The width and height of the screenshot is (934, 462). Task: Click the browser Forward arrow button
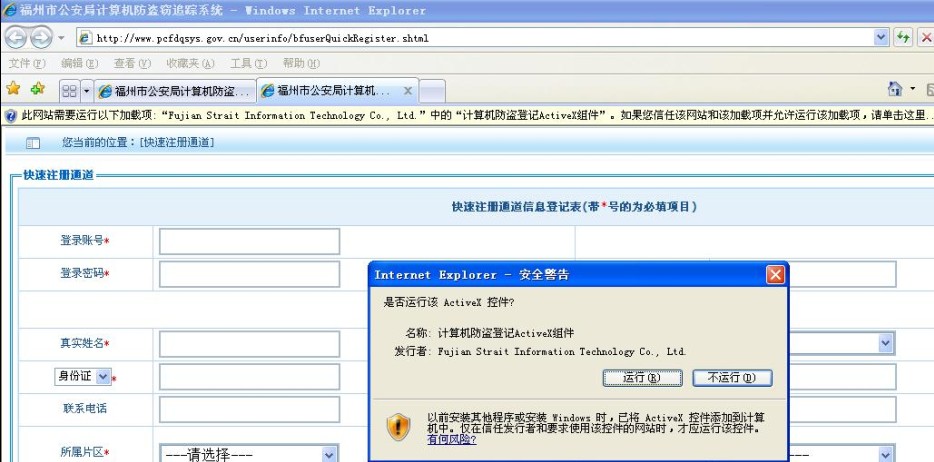[40, 37]
